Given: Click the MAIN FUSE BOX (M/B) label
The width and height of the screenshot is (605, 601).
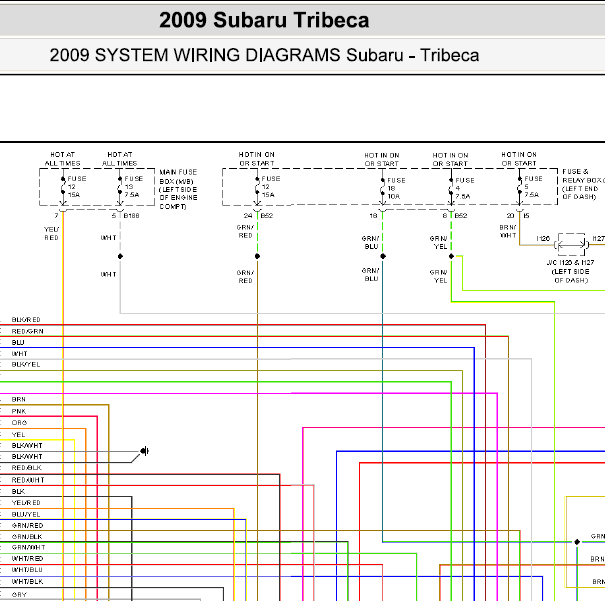Looking at the screenshot, I should [178, 189].
